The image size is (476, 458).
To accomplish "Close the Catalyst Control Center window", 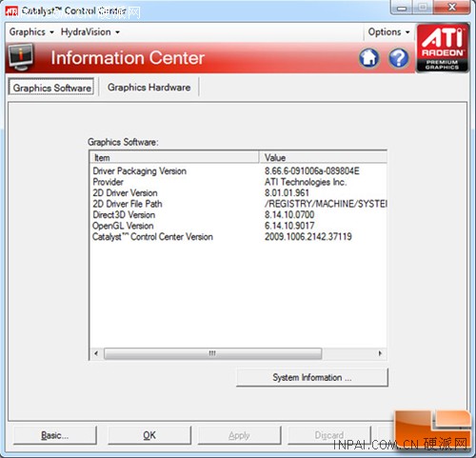I will click(452, 7).
